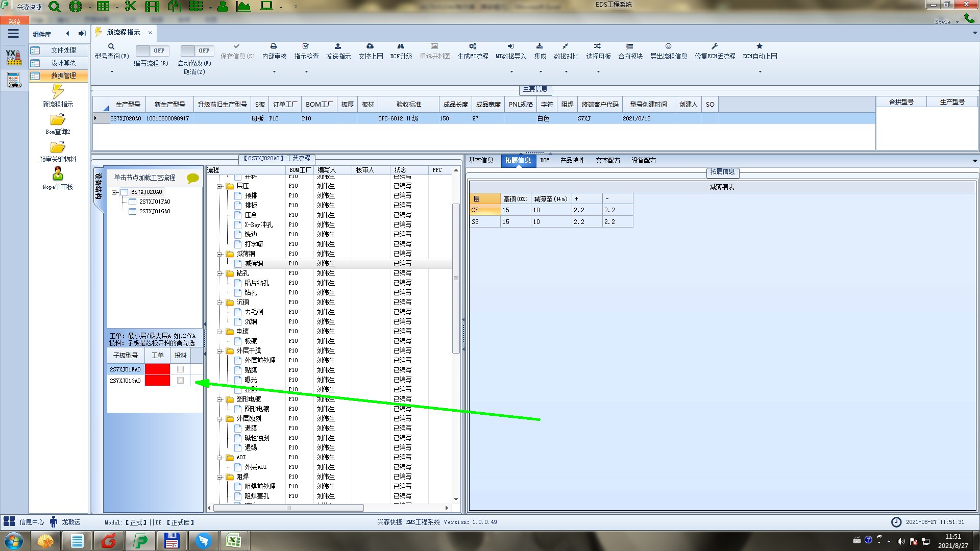This screenshot has height=551, width=980.
Task: Click the 发送指示 toolbar icon
Action: pos(338,46)
